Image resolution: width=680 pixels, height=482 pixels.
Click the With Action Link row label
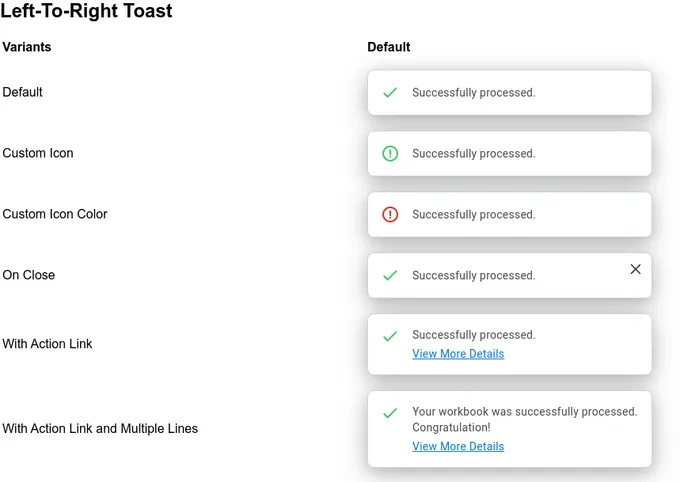[x=47, y=344]
